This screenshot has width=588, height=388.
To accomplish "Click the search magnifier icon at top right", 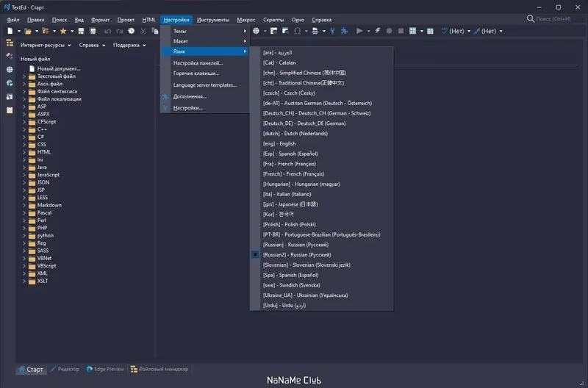I will tap(530, 19).
